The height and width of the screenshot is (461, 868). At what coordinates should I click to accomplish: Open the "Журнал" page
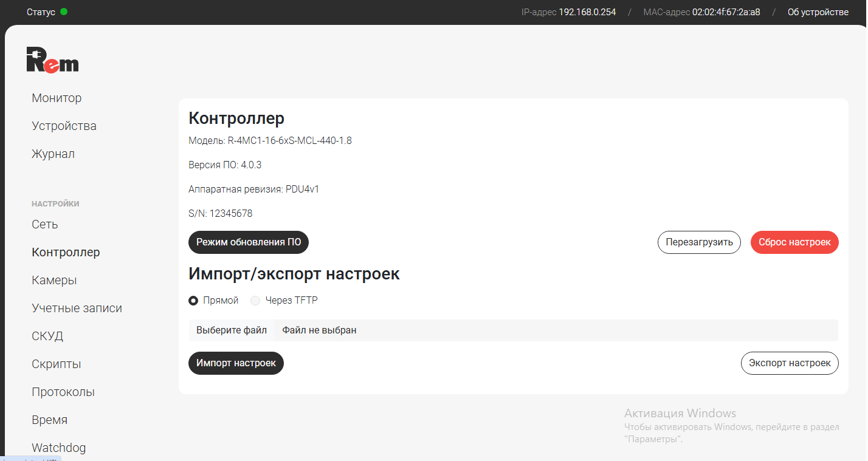(53, 154)
